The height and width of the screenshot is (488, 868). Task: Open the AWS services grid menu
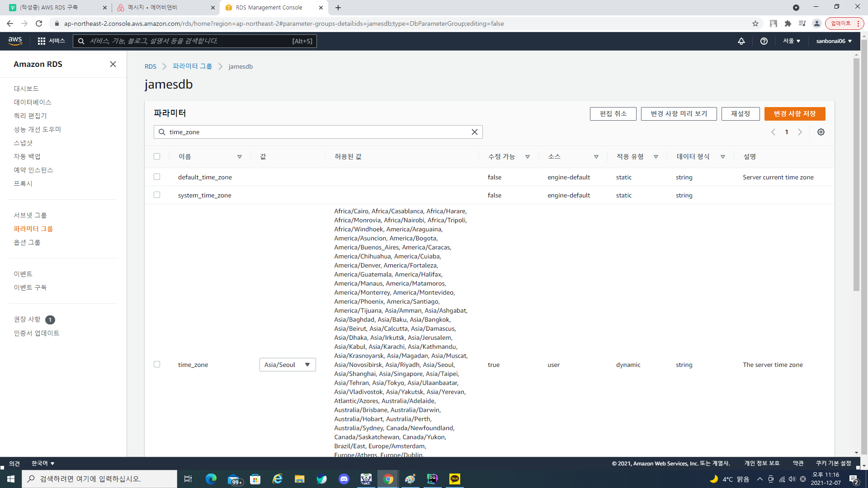tap(42, 41)
